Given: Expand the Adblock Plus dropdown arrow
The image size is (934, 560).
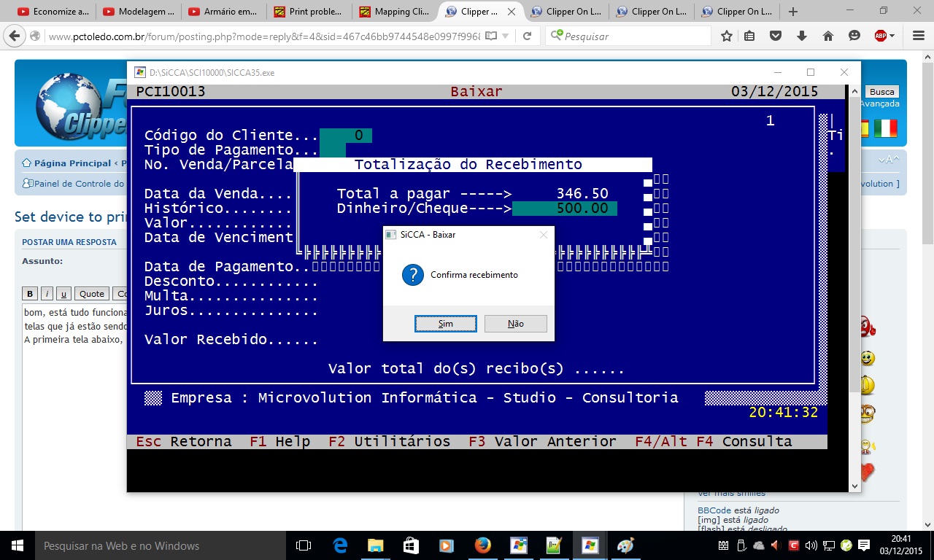Looking at the screenshot, I should (x=892, y=36).
